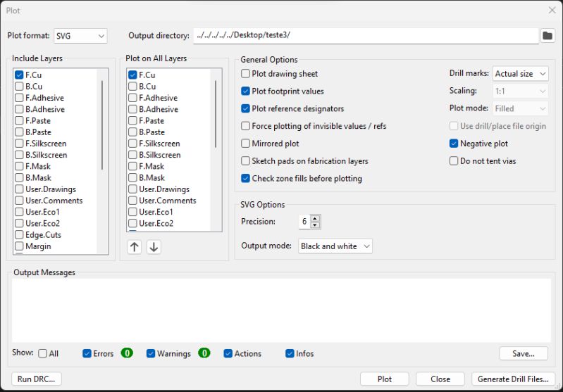Open the Plot format SVG dropdown

(x=80, y=36)
